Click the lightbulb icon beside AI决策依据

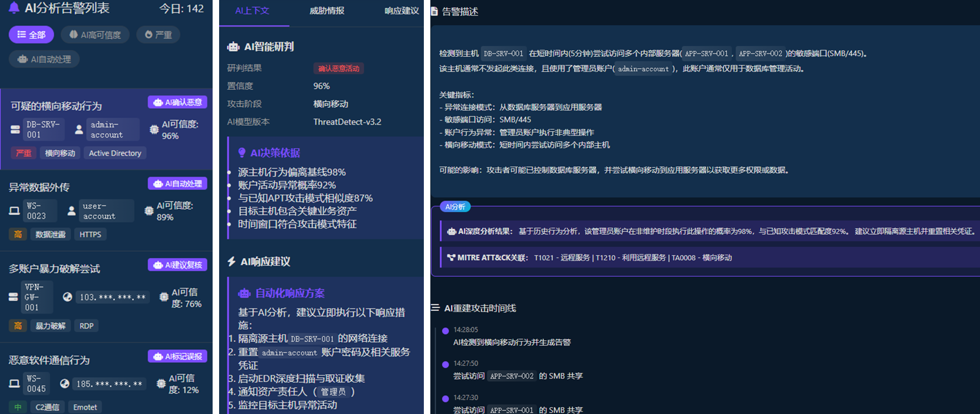coord(242,152)
